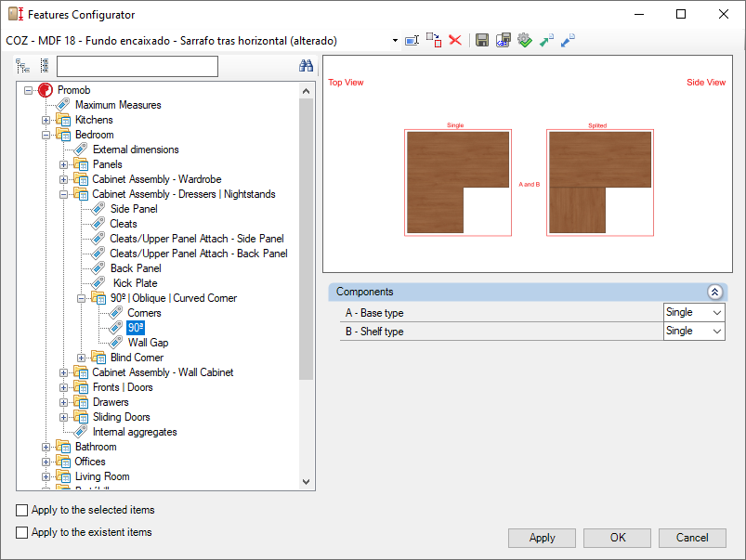746x560 pixels.
Task: Click the Drawers folder icon
Action: point(81,402)
